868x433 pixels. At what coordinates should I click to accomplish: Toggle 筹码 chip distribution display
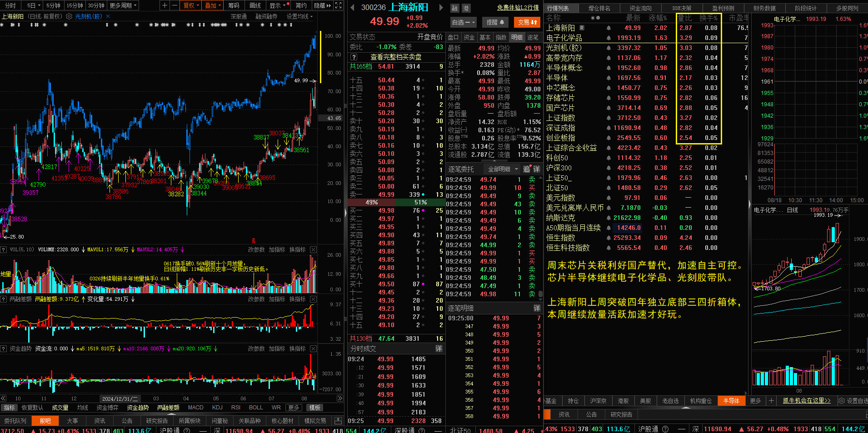tap(234, 5)
